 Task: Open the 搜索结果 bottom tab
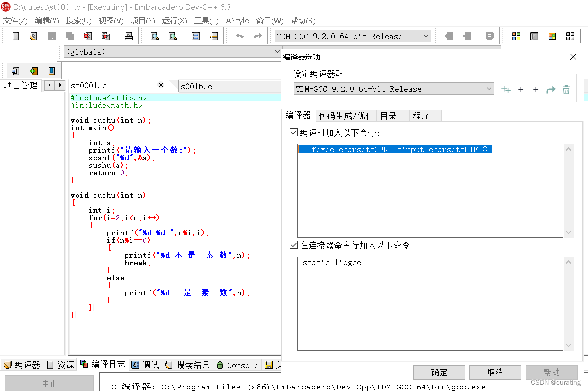pyautogui.click(x=188, y=365)
